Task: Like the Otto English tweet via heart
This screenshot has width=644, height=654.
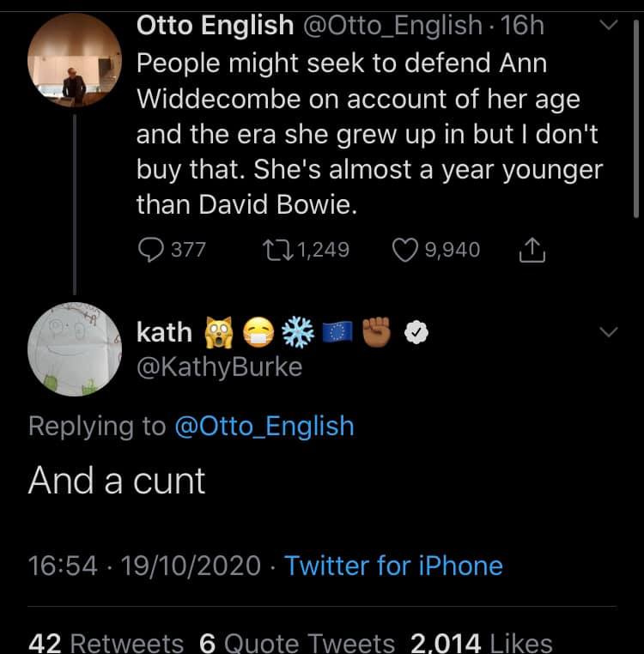Action: (x=404, y=250)
